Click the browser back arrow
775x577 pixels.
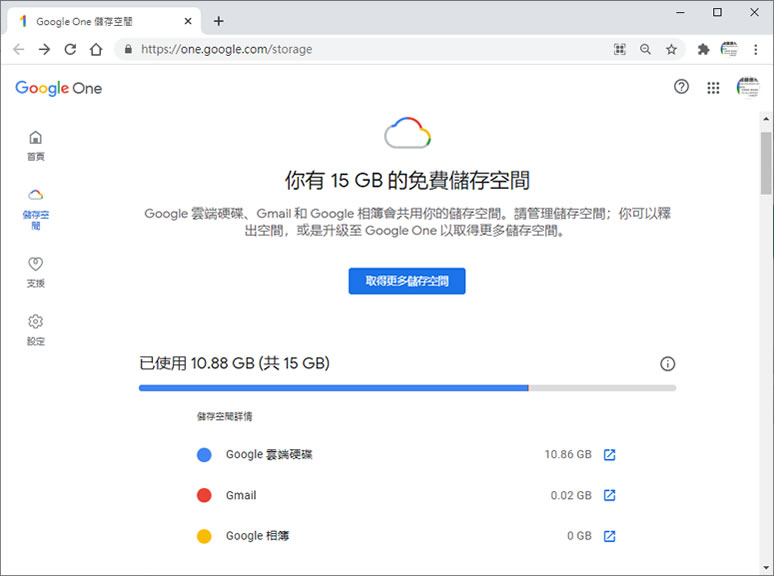19,49
